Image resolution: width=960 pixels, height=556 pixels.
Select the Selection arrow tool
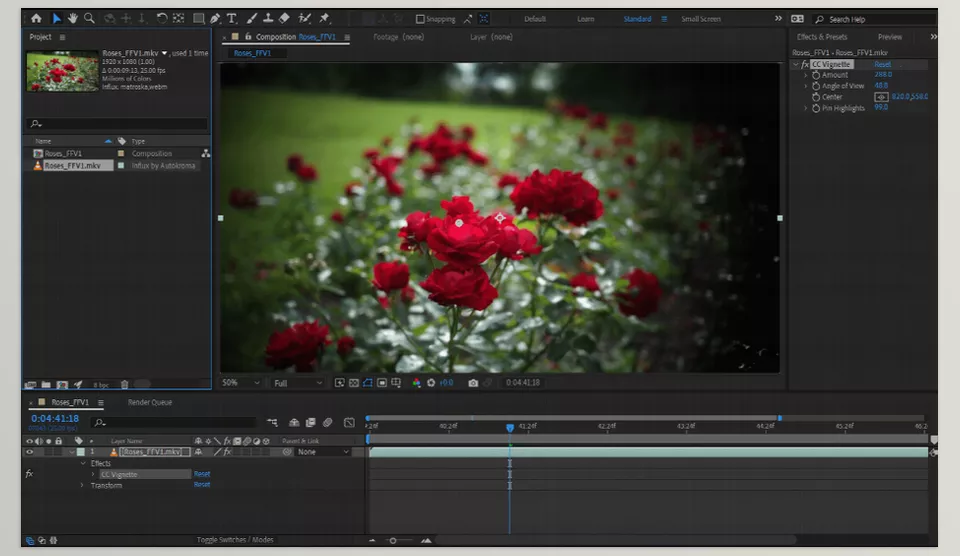[56, 18]
